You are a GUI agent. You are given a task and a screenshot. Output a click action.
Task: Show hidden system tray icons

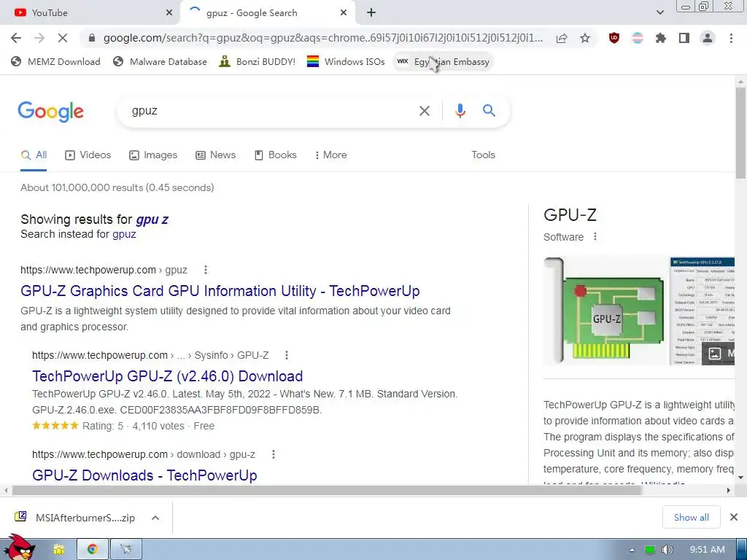632,550
